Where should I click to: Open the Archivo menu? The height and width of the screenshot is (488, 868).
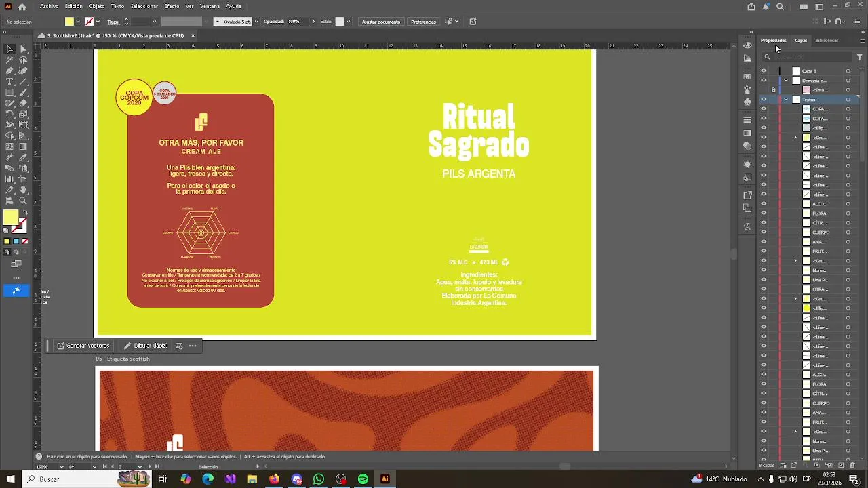coord(49,6)
